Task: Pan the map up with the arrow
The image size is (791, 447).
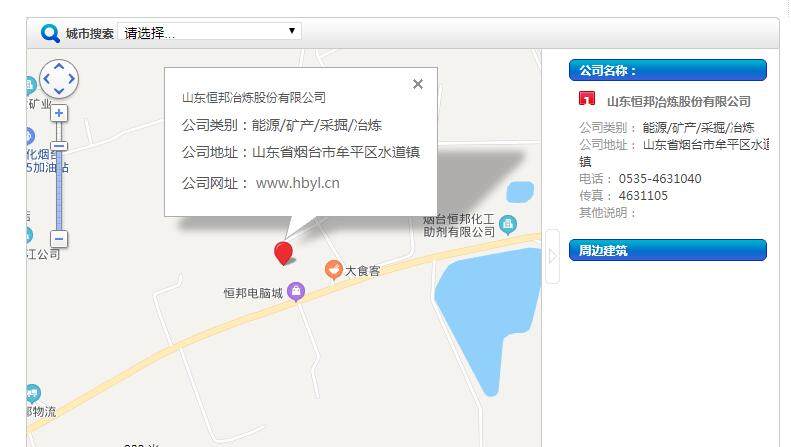Action: [x=59, y=66]
